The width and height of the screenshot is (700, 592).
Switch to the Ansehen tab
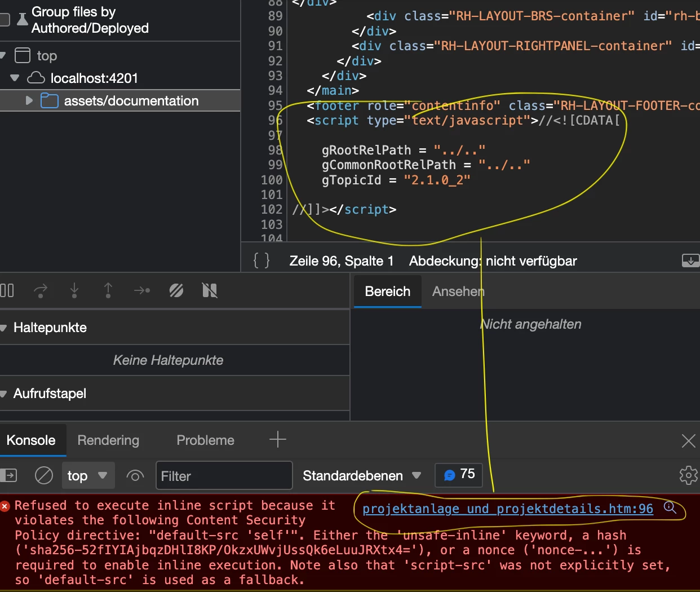pyautogui.click(x=458, y=291)
